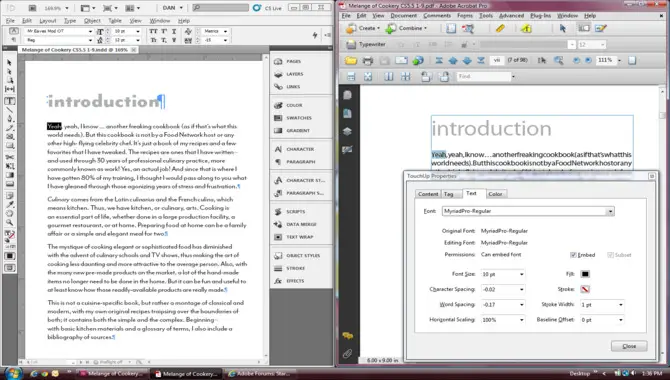Jump to last page icon in Acrobat
Viewport: 670px width, 380px height.
click(481, 61)
